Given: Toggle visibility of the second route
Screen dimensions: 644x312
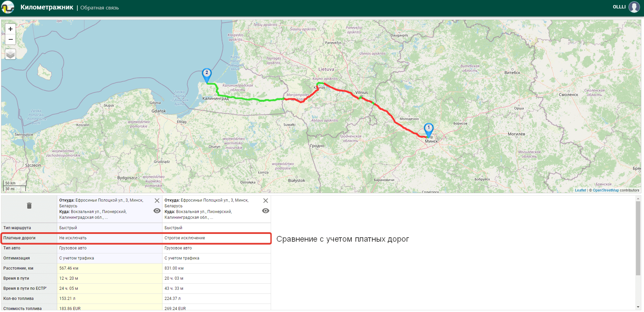Looking at the screenshot, I should (266, 211).
